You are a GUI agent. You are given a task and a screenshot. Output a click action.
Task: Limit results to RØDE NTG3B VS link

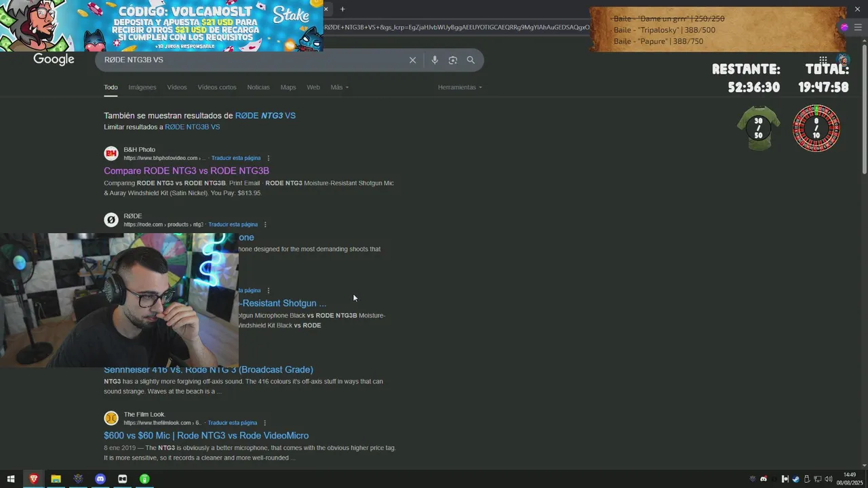coord(193,127)
